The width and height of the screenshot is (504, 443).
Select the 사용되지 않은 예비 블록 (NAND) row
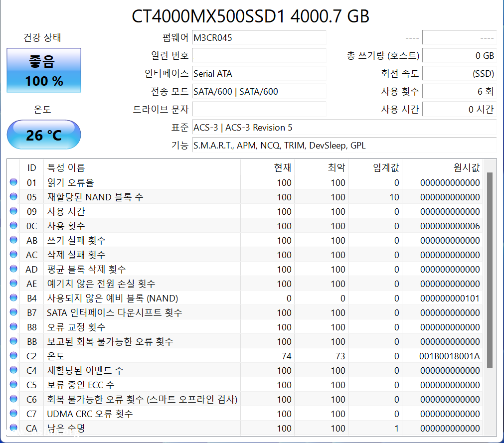click(245, 298)
